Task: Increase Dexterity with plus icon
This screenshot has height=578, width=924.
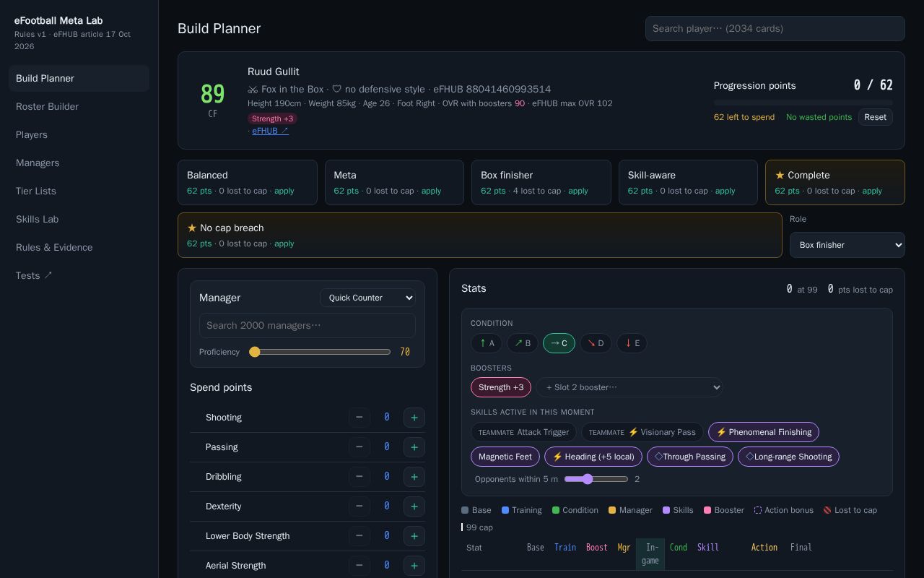Action: click(414, 506)
